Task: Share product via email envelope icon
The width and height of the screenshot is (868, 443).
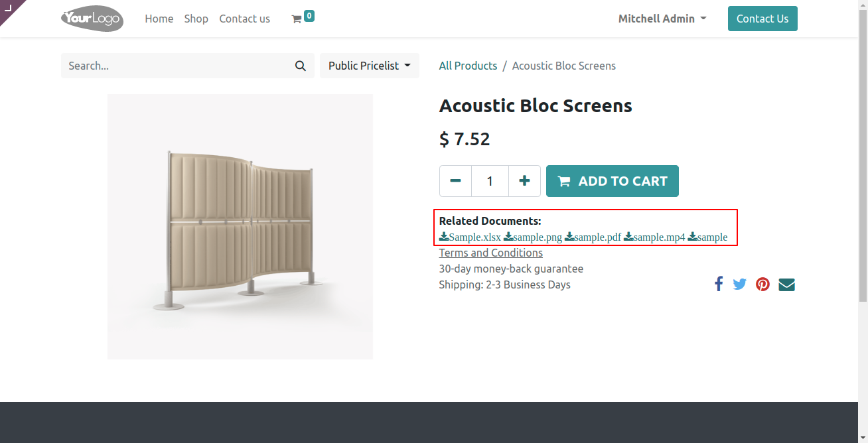Action: [786, 285]
